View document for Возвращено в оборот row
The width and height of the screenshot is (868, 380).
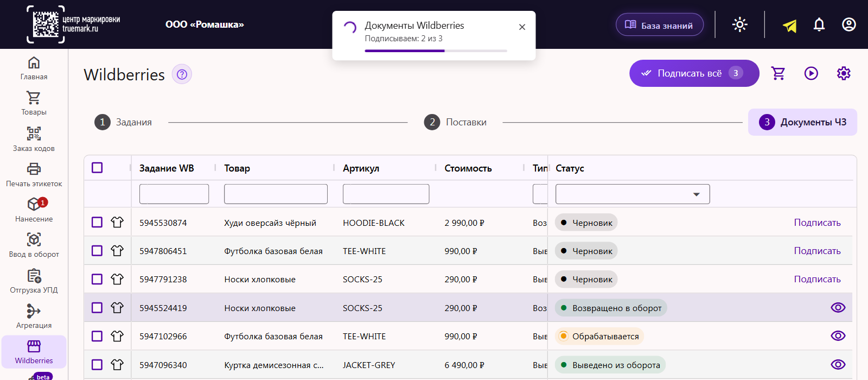click(838, 308)
